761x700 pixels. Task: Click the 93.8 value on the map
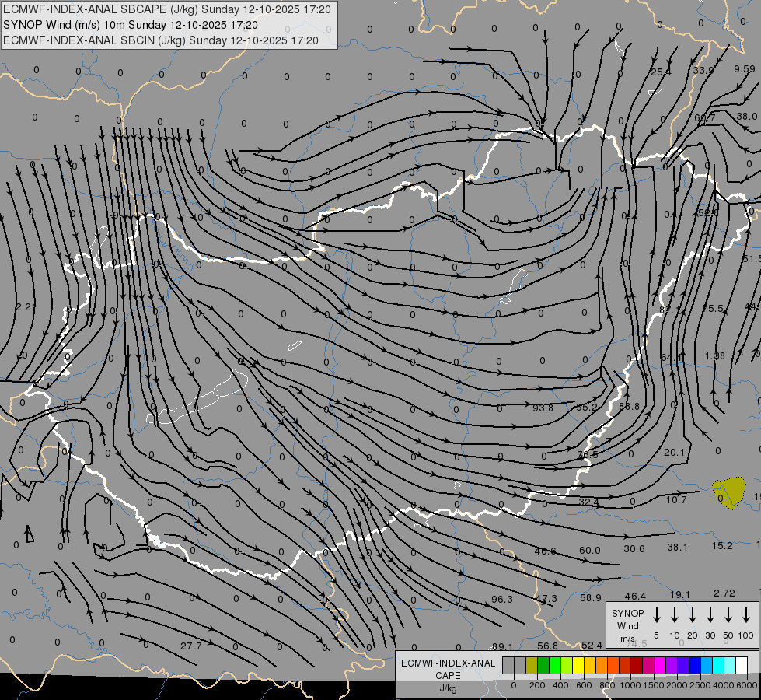click(543, 408)
